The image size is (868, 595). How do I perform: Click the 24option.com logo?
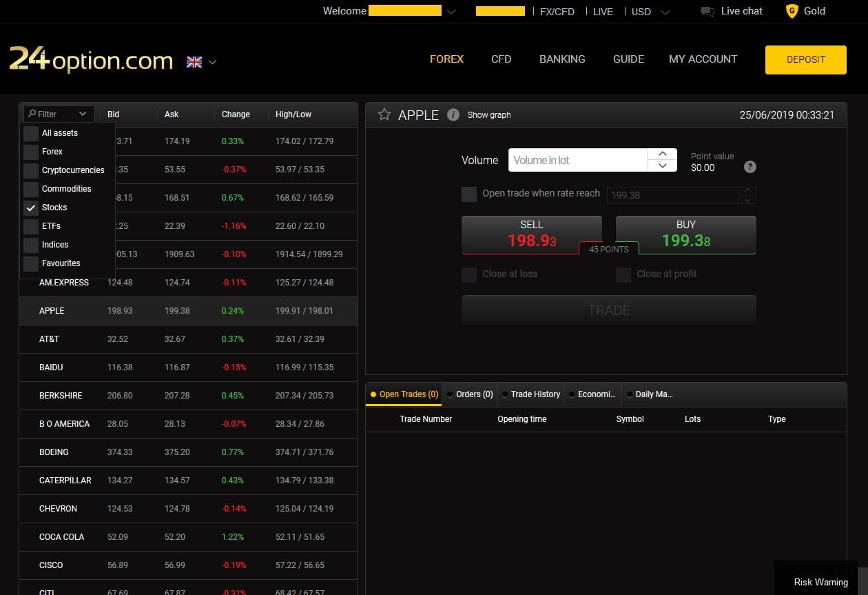tap(91, 60)
